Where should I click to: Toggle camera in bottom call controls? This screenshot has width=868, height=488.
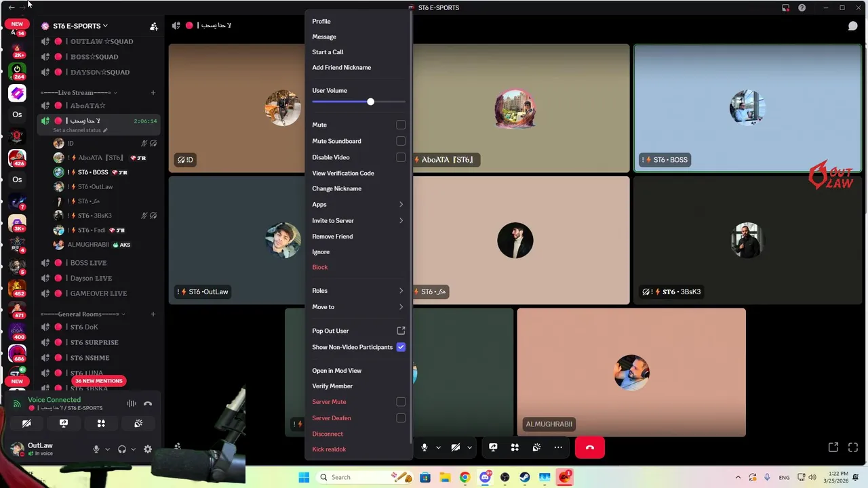tap(456, 447)
